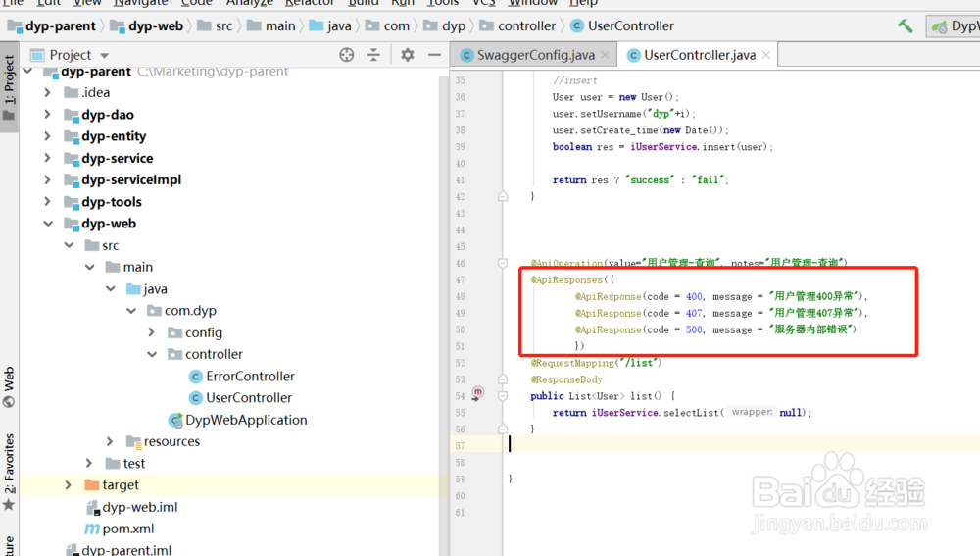Viewport: 980px width, 556px height.
Task: Click the collapse all icon in Project panel
Action: pyautogui.click(x=373, y=55)
